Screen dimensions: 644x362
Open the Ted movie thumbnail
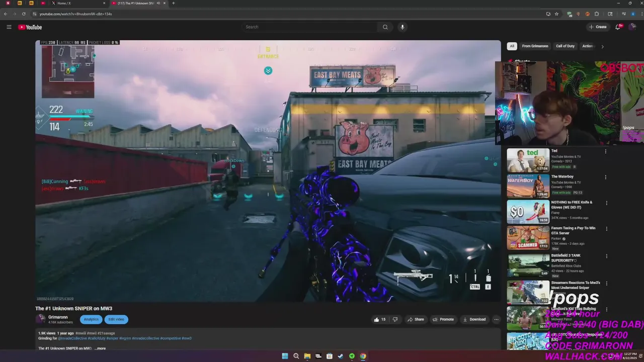(528, 159)
